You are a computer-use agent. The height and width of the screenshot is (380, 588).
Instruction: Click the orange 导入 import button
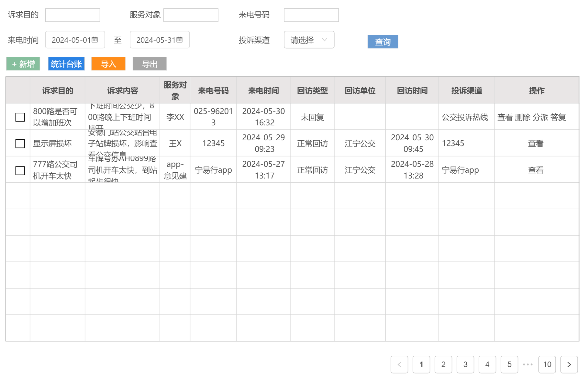click(x=108, y=64)
